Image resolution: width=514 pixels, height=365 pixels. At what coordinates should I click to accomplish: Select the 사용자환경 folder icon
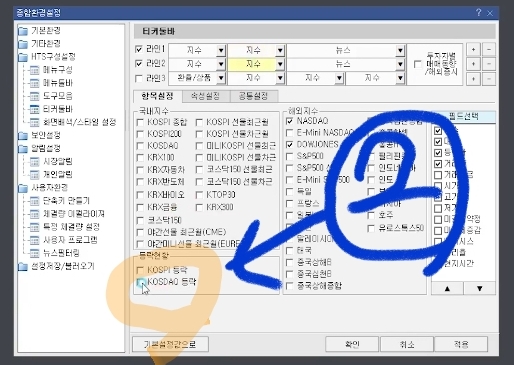click(23, 188)
